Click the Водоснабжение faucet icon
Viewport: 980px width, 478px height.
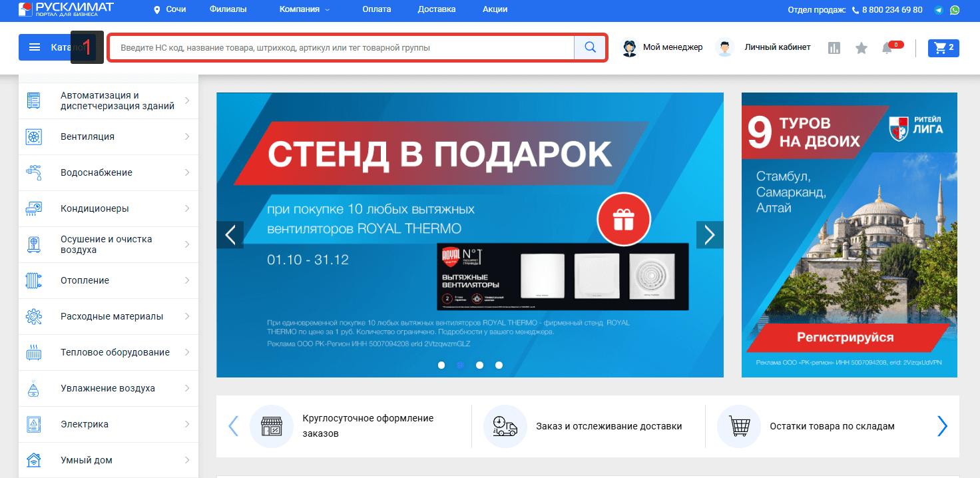pos(33,172)
